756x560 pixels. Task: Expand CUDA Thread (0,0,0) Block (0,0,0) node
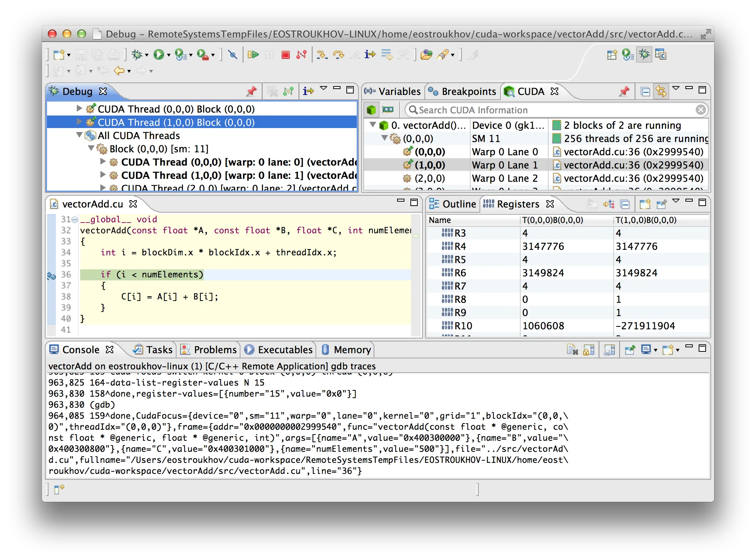pyautogui.click(x=79, y=108)
